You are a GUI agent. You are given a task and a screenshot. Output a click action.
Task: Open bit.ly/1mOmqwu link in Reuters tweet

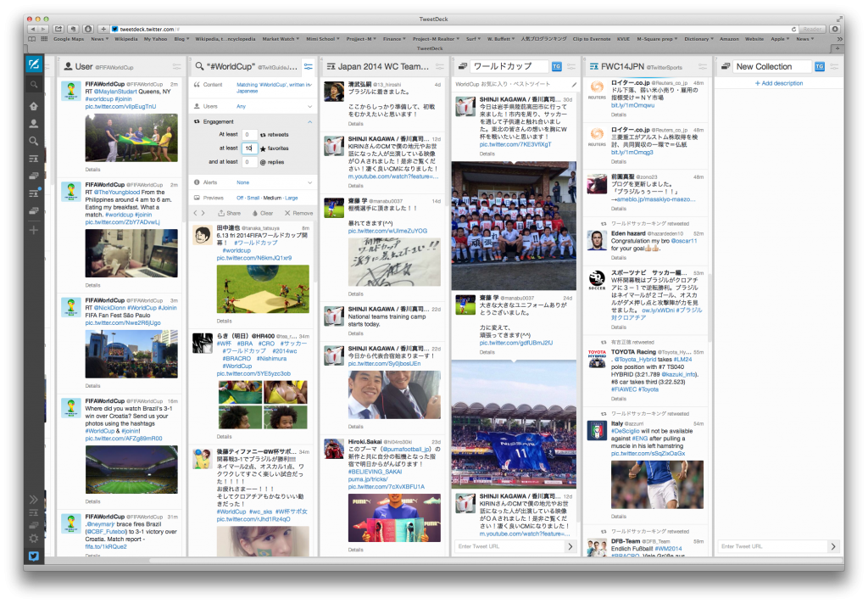[632, 105]
